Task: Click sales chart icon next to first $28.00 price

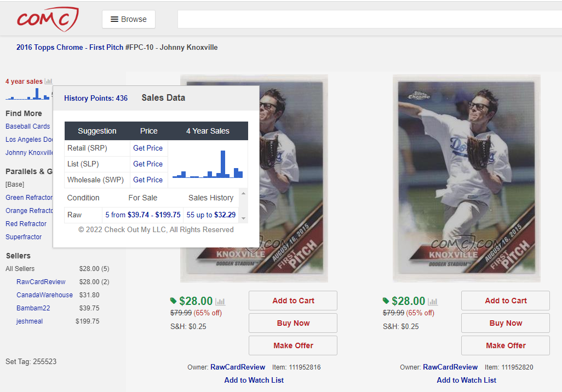Action: point(220,302)
